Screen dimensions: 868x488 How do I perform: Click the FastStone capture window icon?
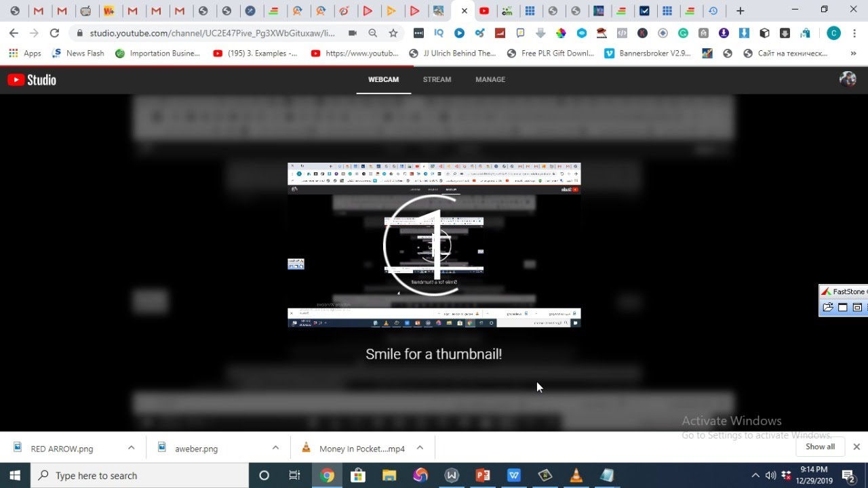click(x=842, y=307)
